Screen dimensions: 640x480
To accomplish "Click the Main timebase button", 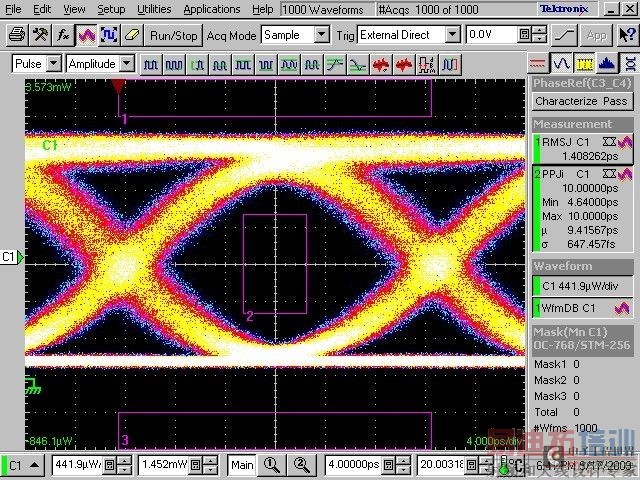I will click(242, 465).
